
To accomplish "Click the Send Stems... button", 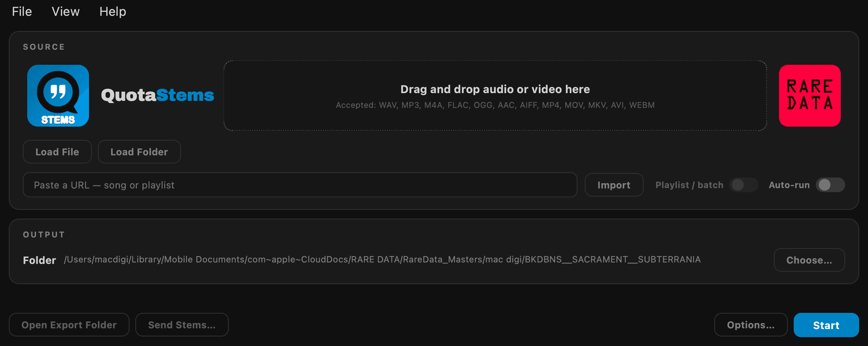I will [x=182, y=325].
